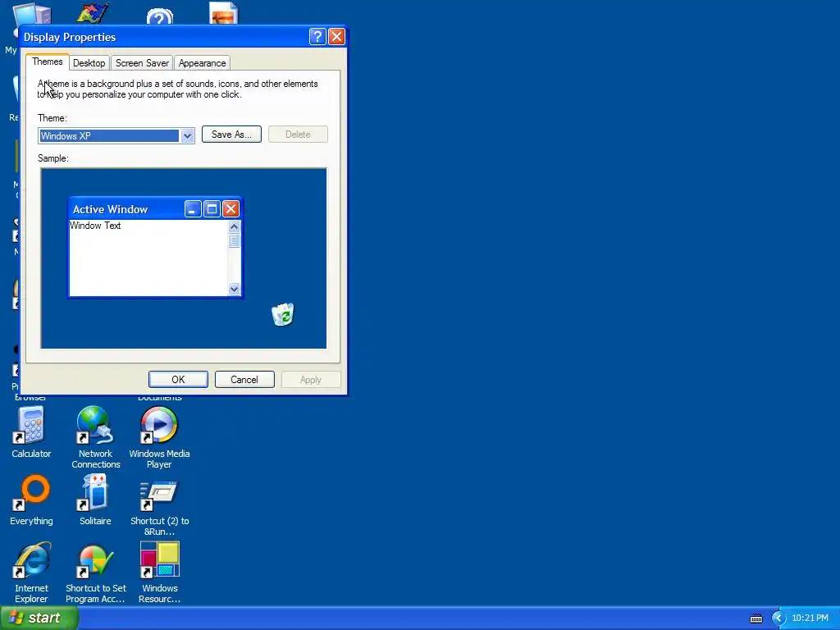Open the Windows Resource desktop shortcut
Viewport: 840px width, 630px height.
(159, 572)
